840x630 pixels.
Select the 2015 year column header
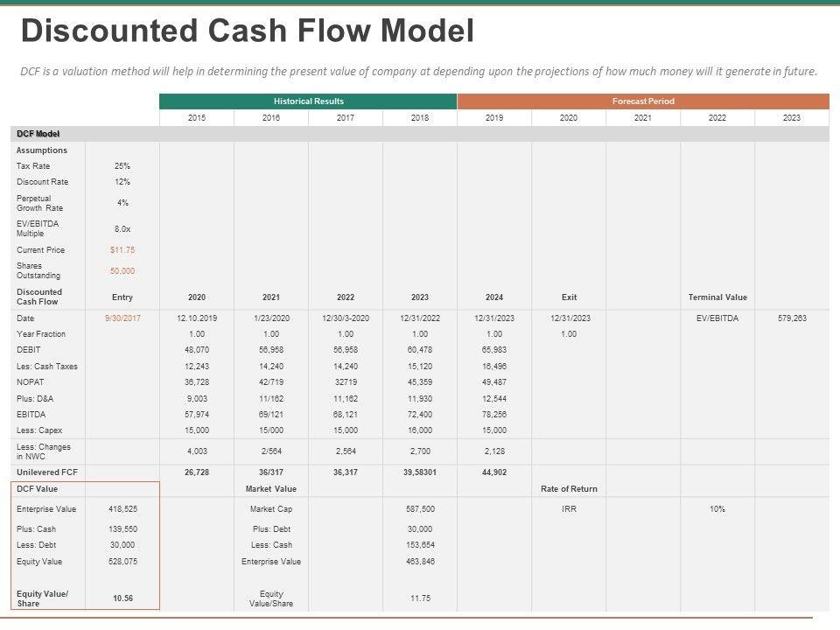click(197, 118)
